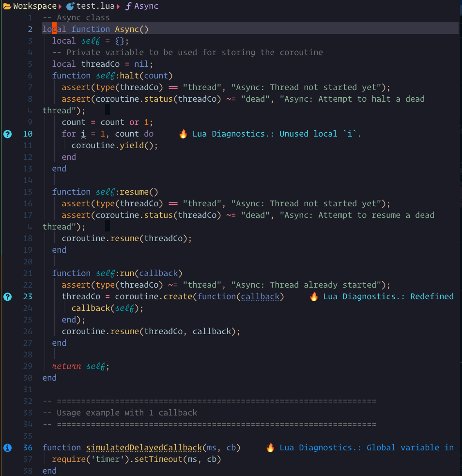Click 'setTimeout' on line 37

[x=158, y=459]
